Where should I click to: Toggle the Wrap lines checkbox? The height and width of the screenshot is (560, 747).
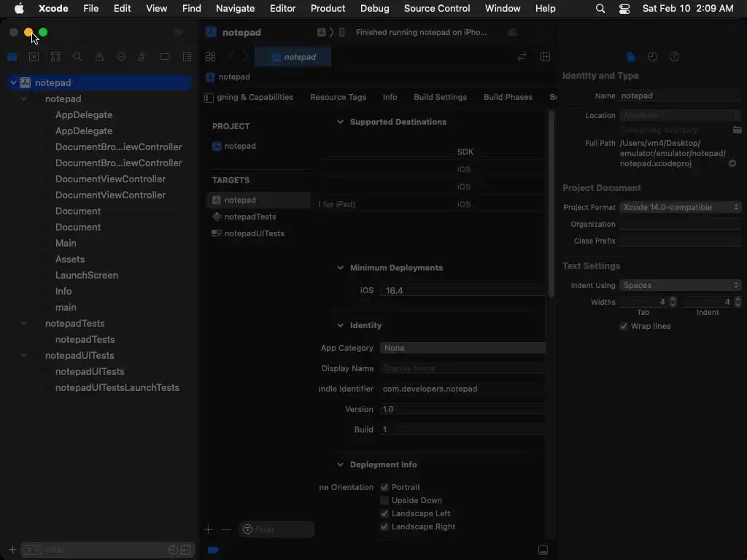(623, 326)
